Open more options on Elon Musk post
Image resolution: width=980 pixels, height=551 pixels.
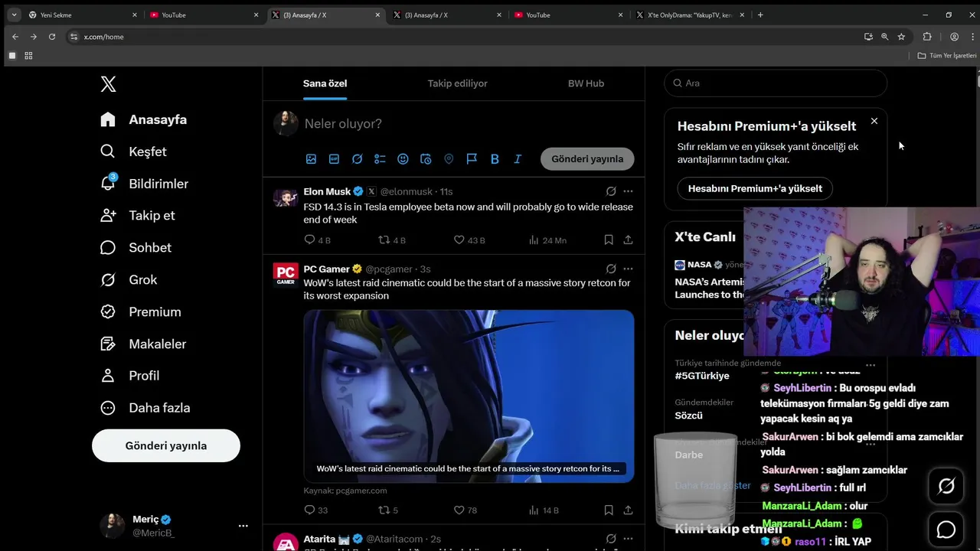point(628,191)
